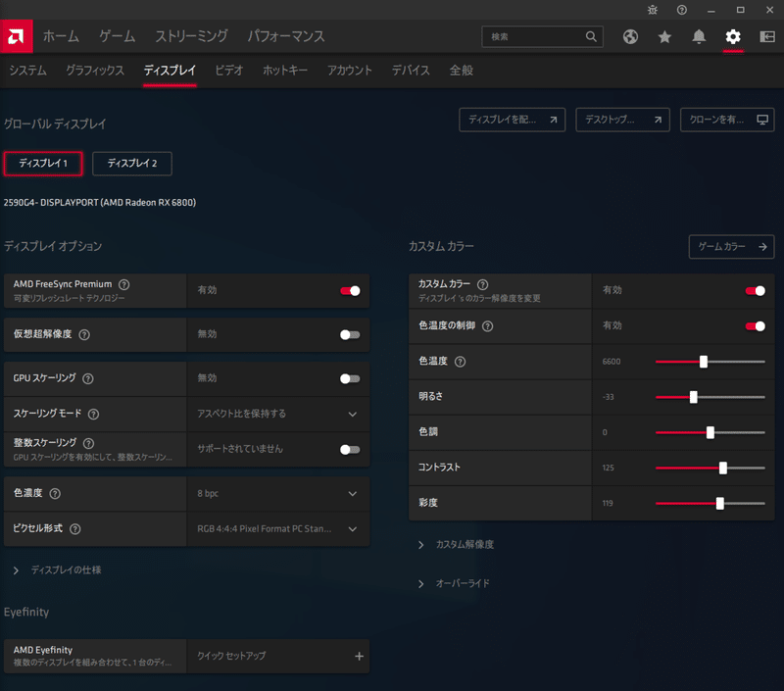
Task: Click the 検索 search field
Action: tap(543, 36)
